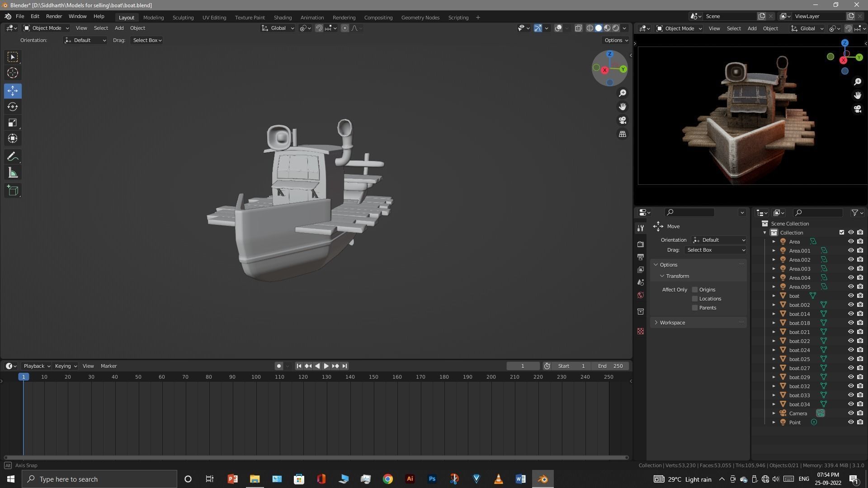Click the blue Z axis on navigation gizmo

[609, 54]
